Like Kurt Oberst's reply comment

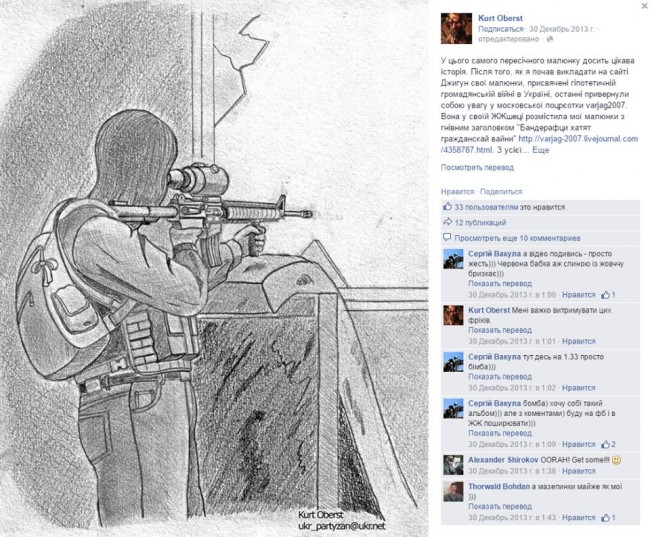(x=579, y=341)
